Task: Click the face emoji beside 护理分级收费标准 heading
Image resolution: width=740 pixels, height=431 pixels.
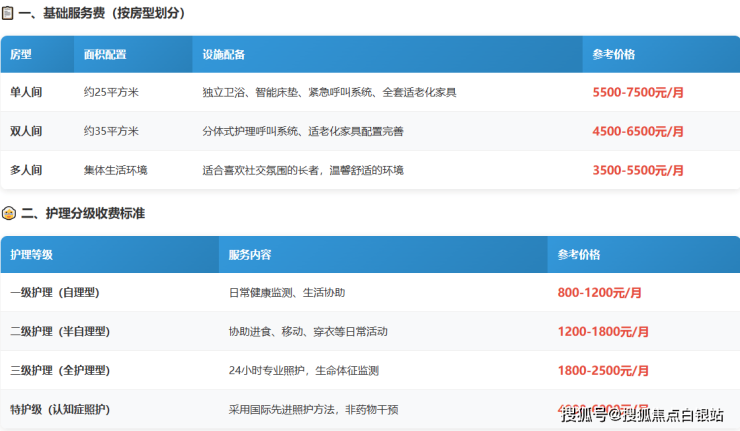Action: [8, 213]
